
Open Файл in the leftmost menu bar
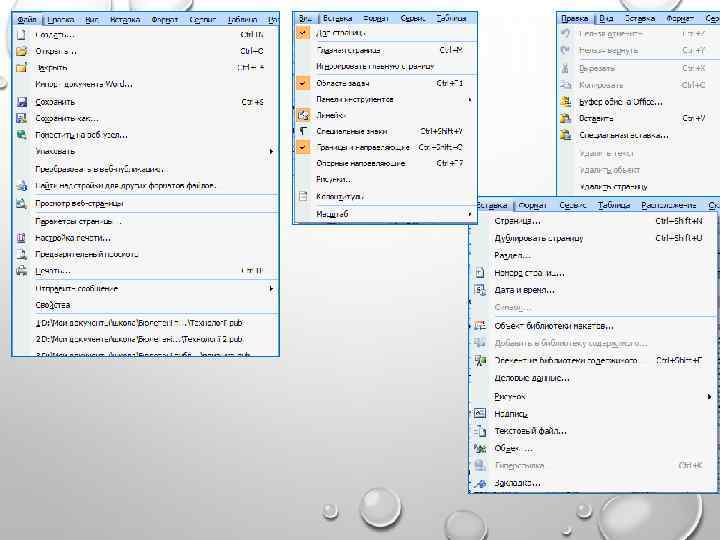coord(27,20)
